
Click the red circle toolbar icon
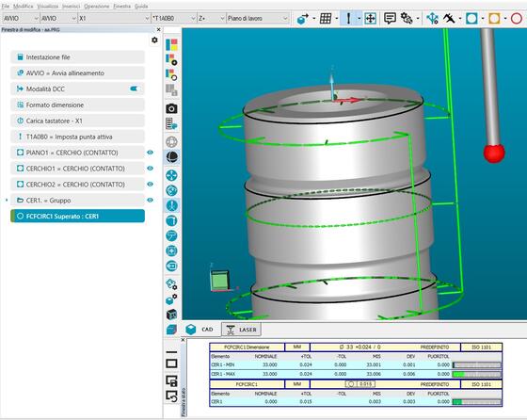tap(517, 19)
